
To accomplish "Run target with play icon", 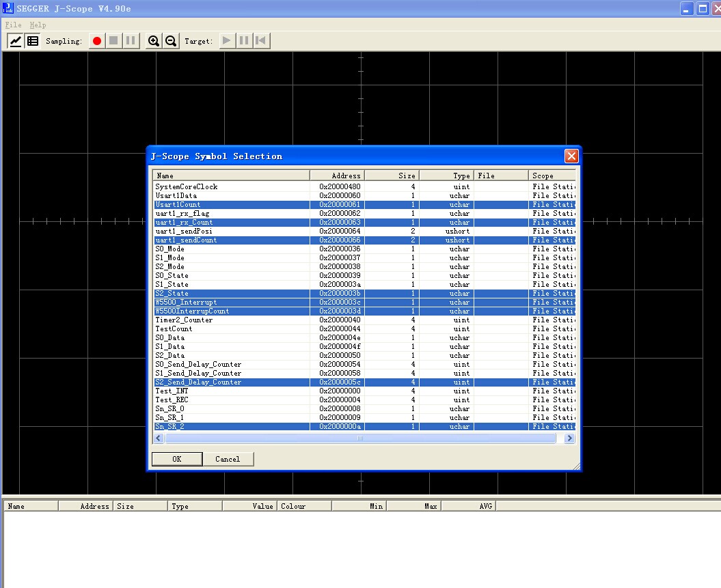I will pyautogui.click(x=226, y=41).
